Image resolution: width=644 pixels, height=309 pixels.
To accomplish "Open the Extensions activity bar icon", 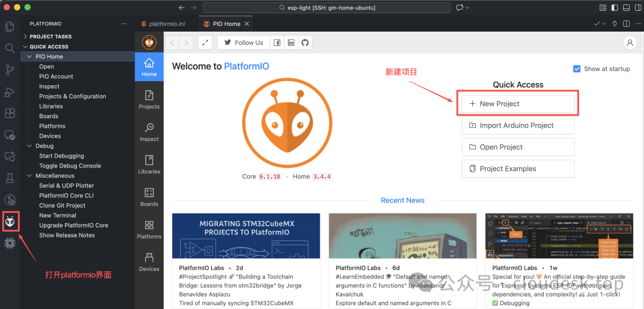I will tap(10, 113).
